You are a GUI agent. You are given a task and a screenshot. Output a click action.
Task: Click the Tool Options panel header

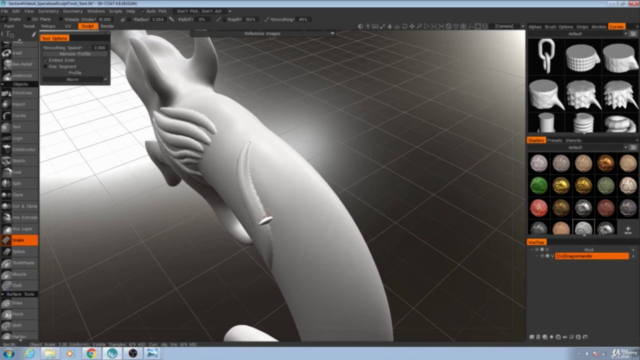[x=55, y=38]
